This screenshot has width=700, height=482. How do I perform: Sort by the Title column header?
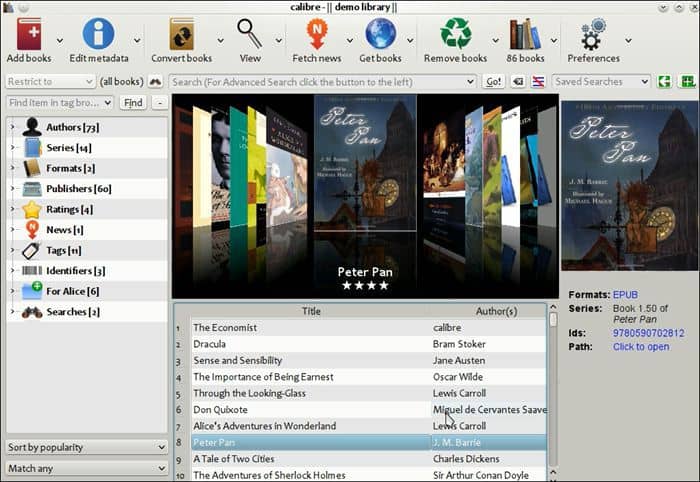coord(311,311)
